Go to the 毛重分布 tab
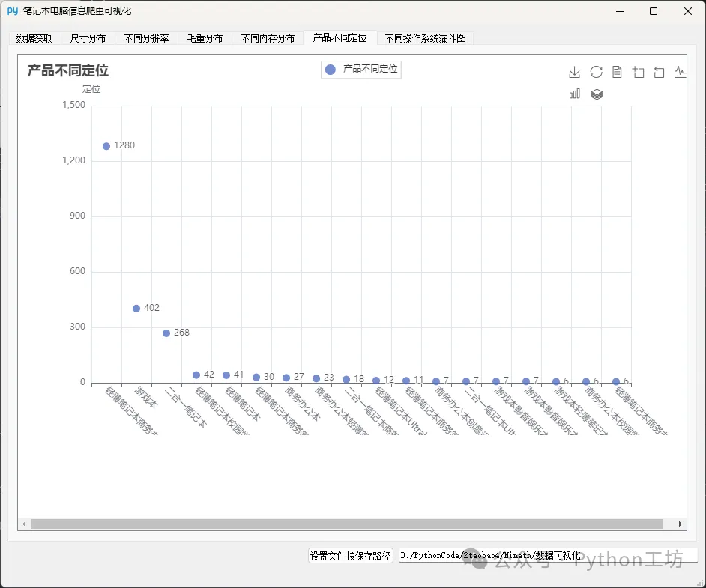The image size is (706, 588). (205, 39)
